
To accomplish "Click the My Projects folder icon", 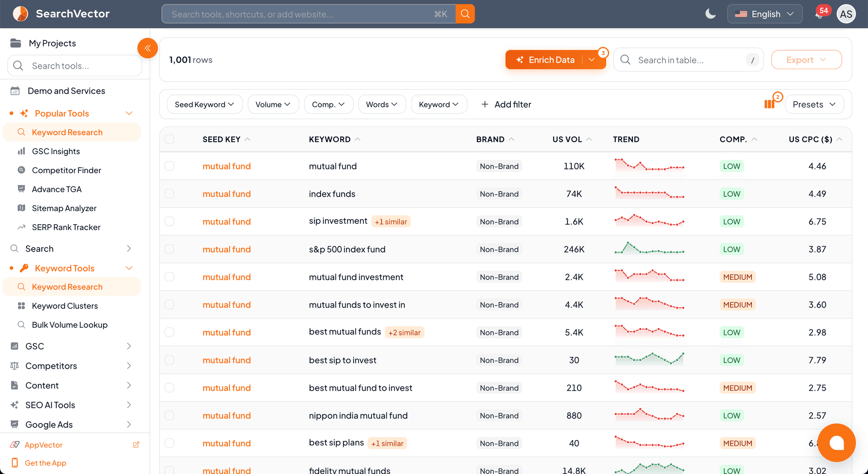I will coord(16,43).
